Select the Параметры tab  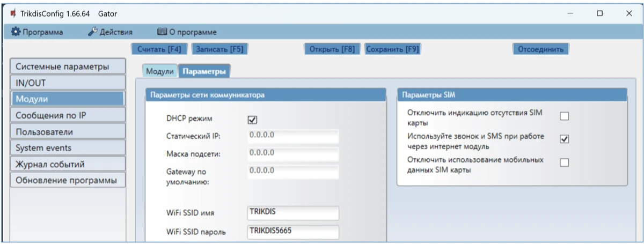[203, 71]
